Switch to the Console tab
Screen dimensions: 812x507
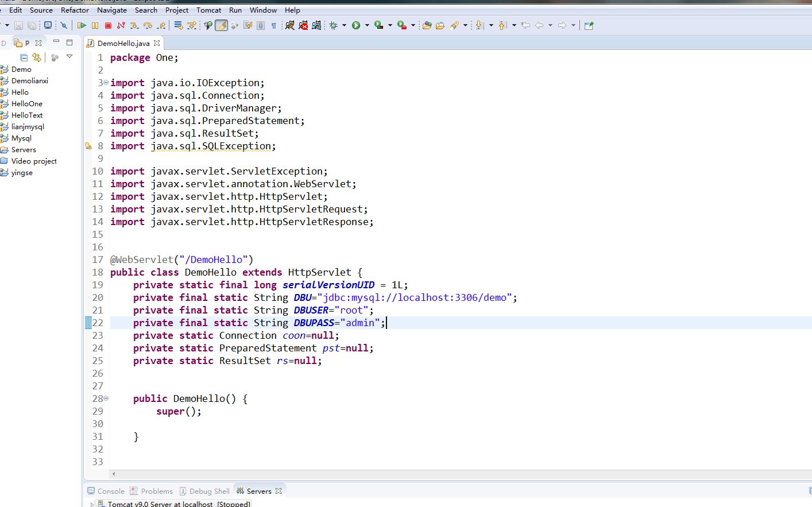pos(106,491)
